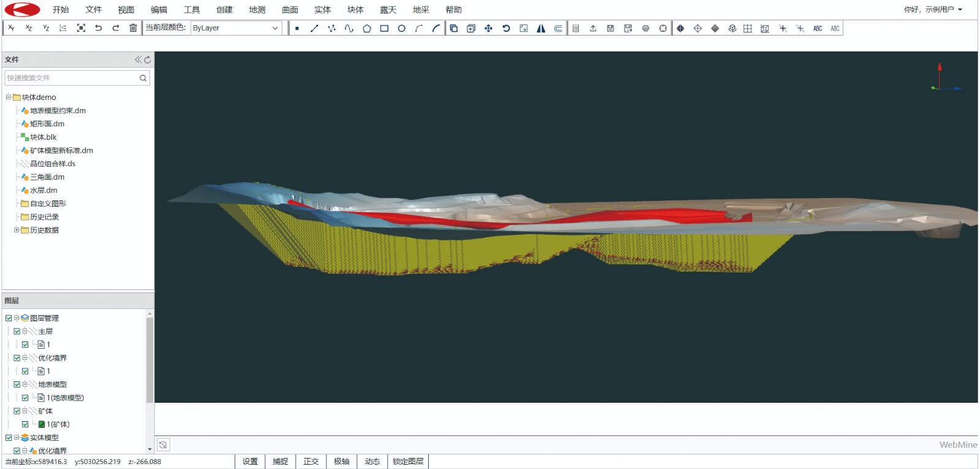Viewport: 980px width, 469px height.
Task: Select the circle drawing tool
Action: [x=402, y=28]
